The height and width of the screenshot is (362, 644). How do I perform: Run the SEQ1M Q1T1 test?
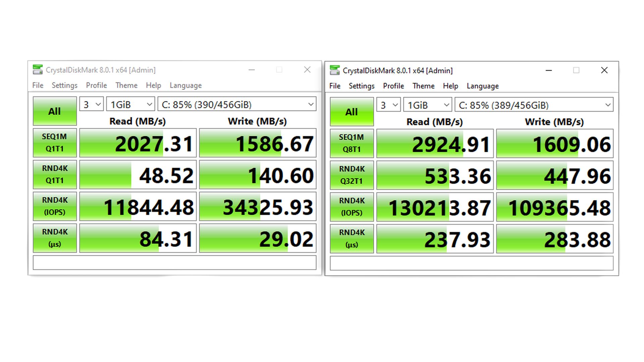[55, 143]
